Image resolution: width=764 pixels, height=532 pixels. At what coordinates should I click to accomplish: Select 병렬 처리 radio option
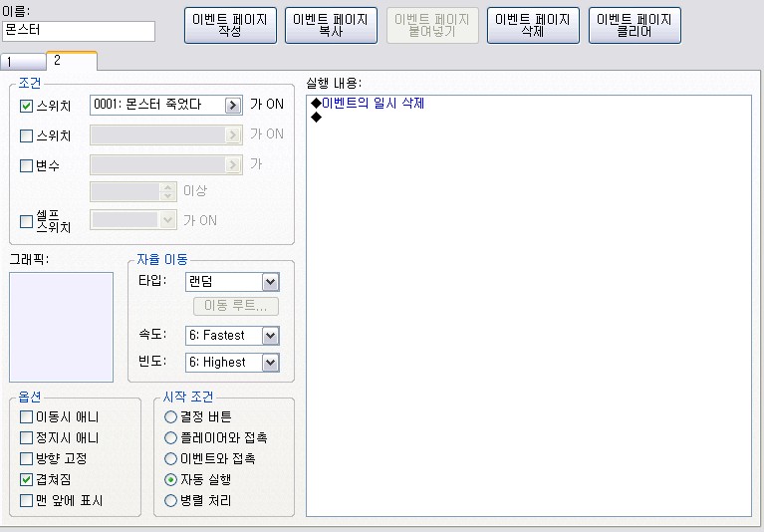[x=172, y=500]
